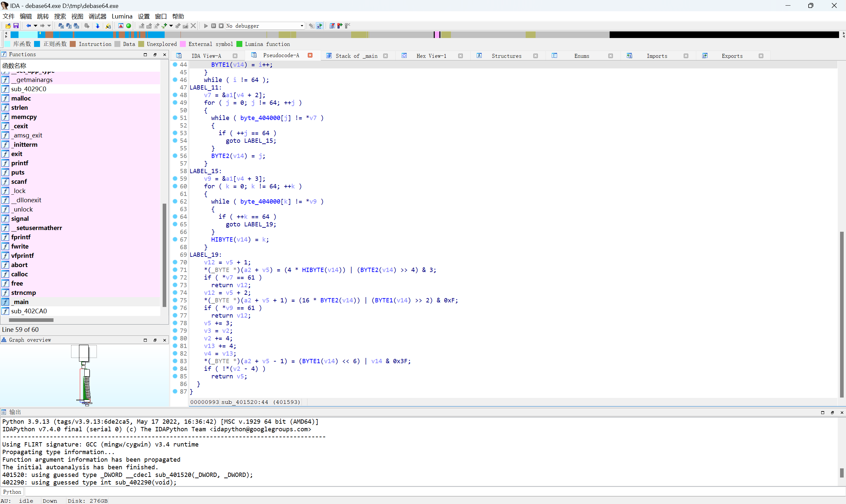Click the External symbol pink legend swatch
846x504 pixels.
coord(183,44)
